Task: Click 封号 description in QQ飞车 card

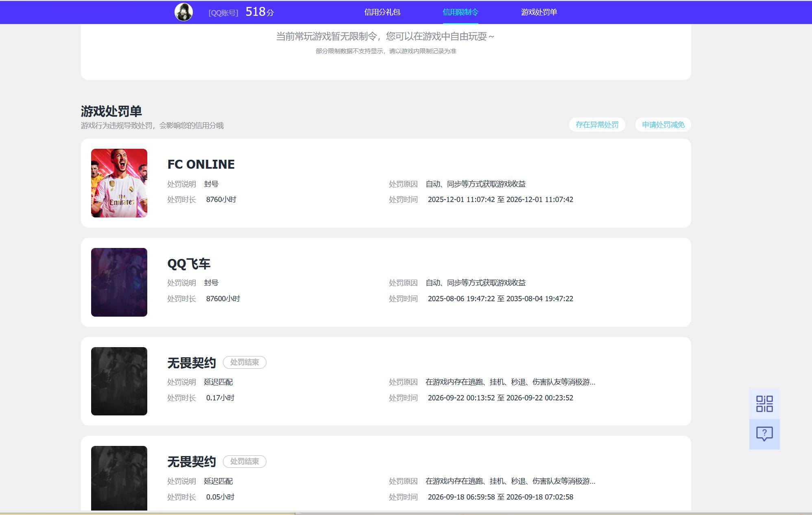Action: coord(211,283)
